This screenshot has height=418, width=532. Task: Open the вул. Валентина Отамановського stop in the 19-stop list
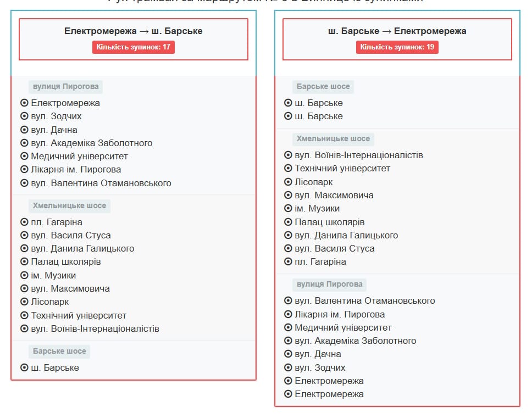(x=364, y=301)
